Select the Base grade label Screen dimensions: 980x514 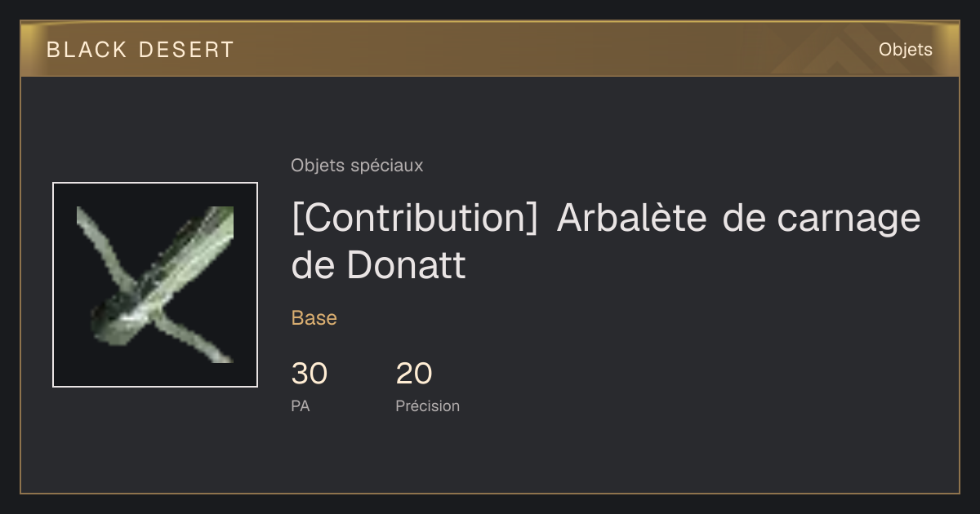click(x=314, y=318)
